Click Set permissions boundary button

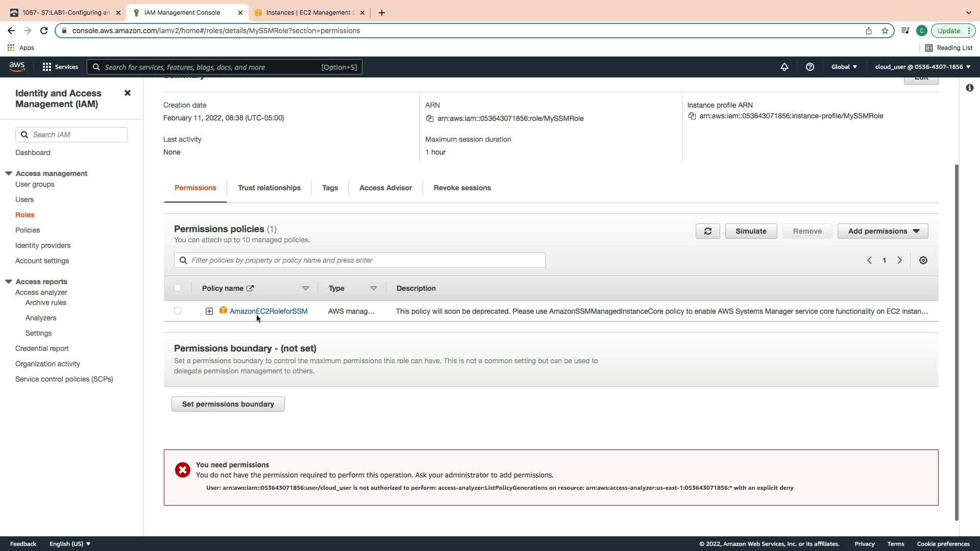(x=228, y=404)
